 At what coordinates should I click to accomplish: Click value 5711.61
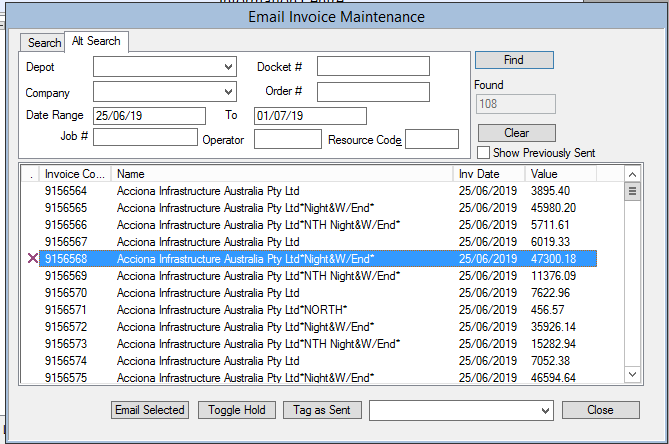tap(550, 225)
